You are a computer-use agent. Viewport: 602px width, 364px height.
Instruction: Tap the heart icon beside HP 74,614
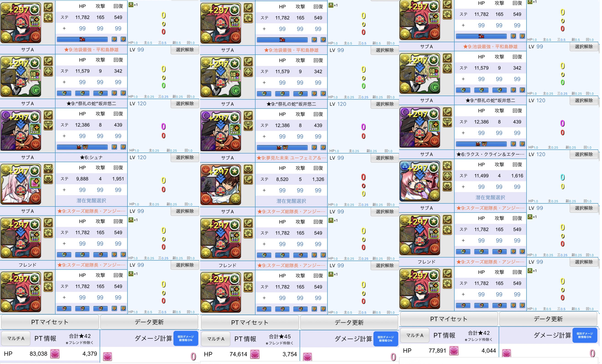click(x=254, y=354)
